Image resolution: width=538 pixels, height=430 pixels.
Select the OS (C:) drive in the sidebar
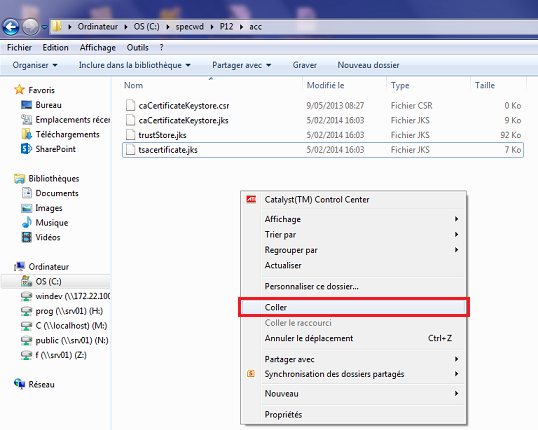pos(48,281)
